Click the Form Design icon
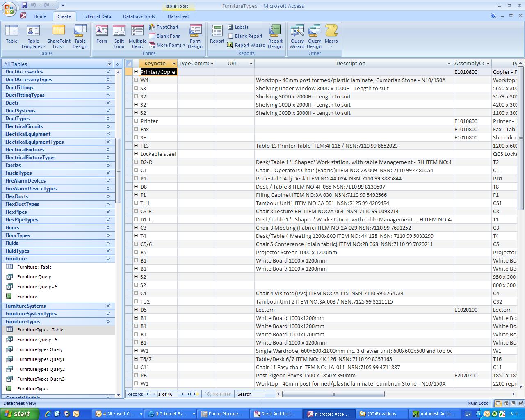525x420 pixels. (195, 37)
